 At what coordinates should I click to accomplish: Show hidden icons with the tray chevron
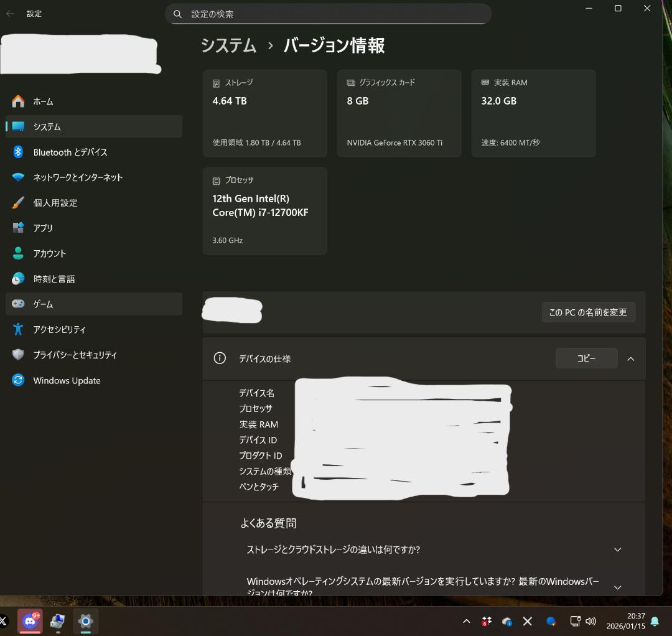click(x=465, y=620)
